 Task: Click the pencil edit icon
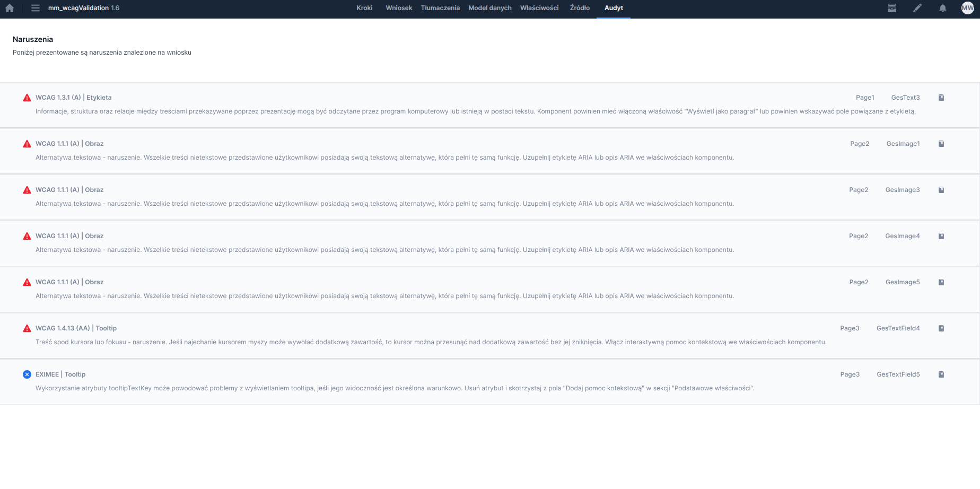click(x=917, y=8)
